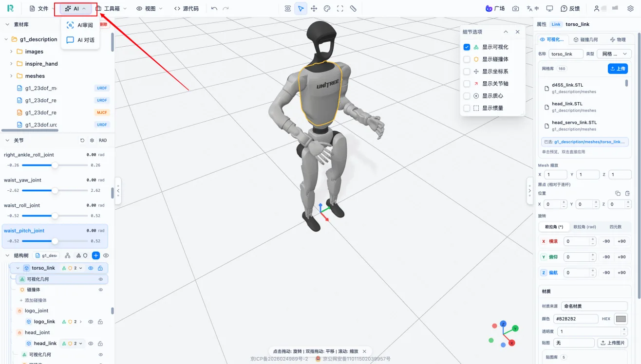Switch language with the translate icon
Viewport: 641px width, 364px height.
pos(533,9)
